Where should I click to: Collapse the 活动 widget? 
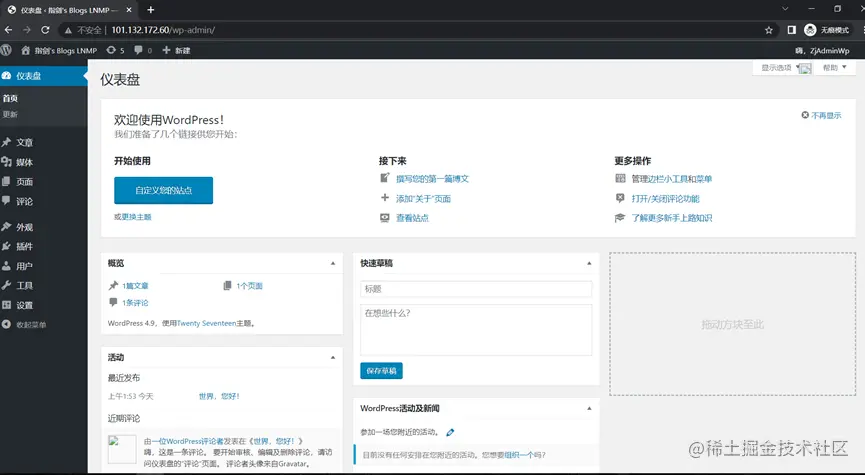(333, 357)
